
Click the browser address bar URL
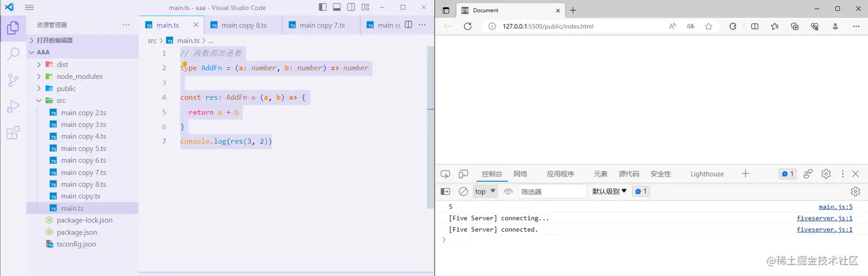[548, 26]
